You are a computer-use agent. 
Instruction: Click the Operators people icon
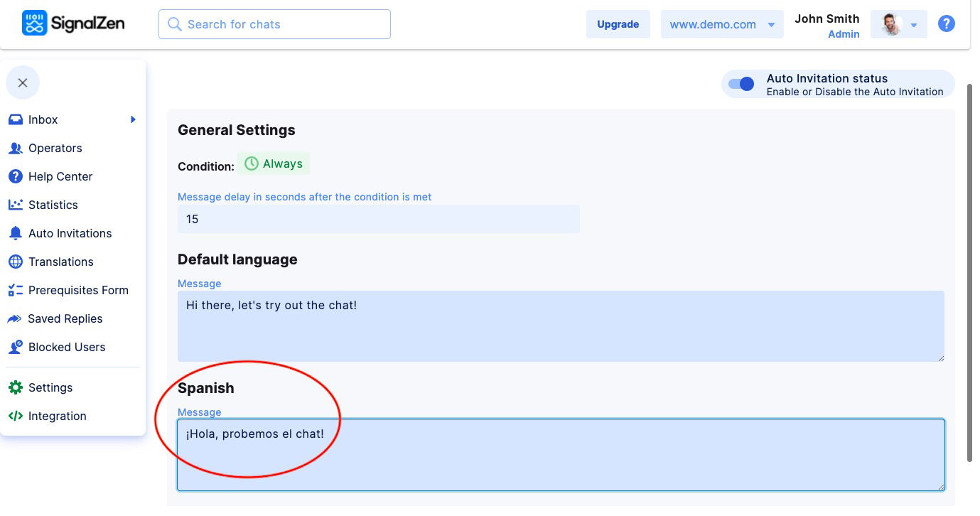16,148
